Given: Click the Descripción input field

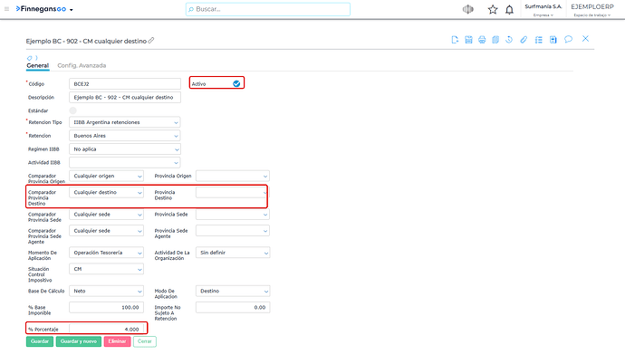Looking at the screenshot, I should click(x=125, y=97).
